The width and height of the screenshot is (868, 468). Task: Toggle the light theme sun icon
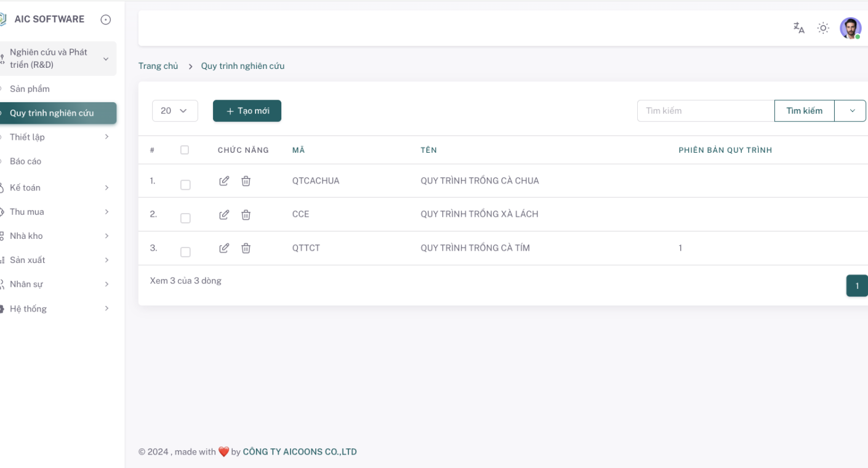coord(823,28)
